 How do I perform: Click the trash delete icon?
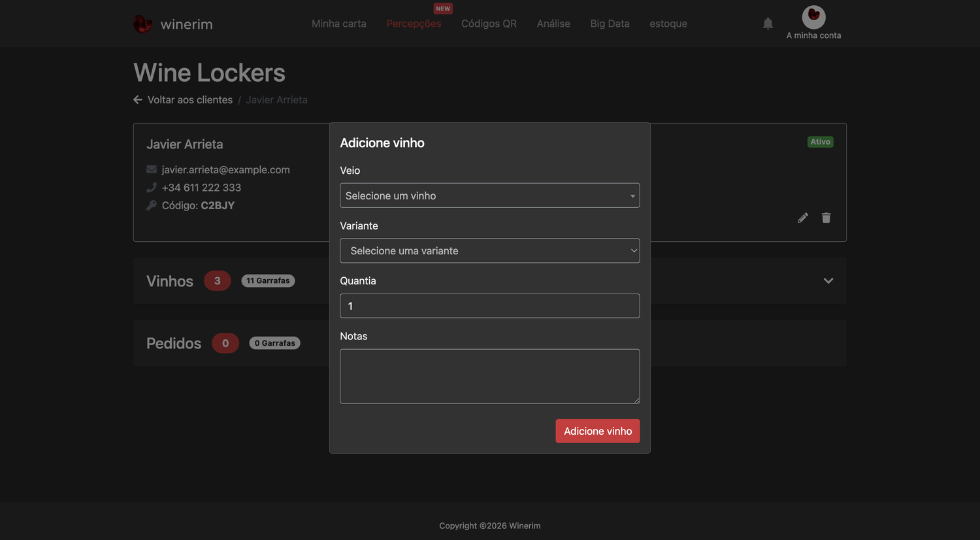point(826,218)
